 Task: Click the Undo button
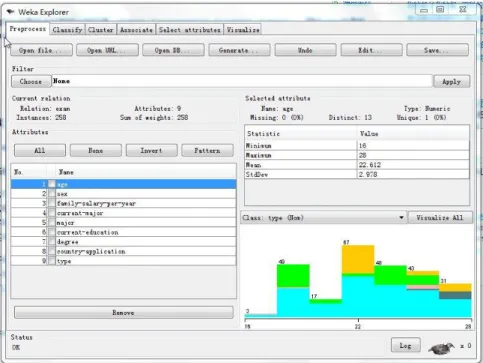(305, 50)
